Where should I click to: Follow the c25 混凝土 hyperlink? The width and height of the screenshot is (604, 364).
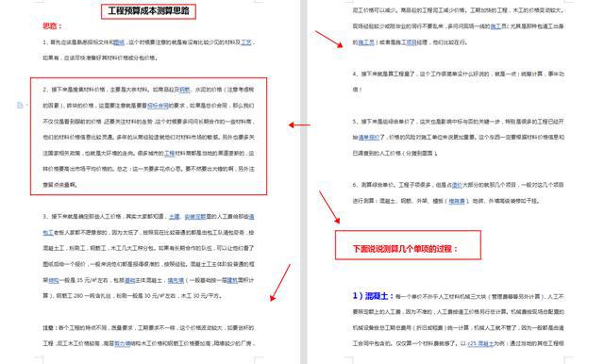tap(480, 343)
